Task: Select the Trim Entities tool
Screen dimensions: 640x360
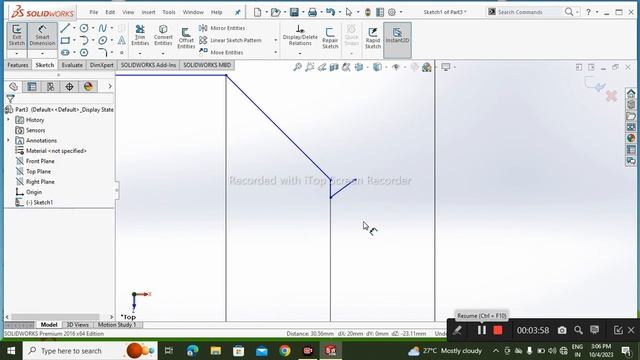Action: [140, 35]
